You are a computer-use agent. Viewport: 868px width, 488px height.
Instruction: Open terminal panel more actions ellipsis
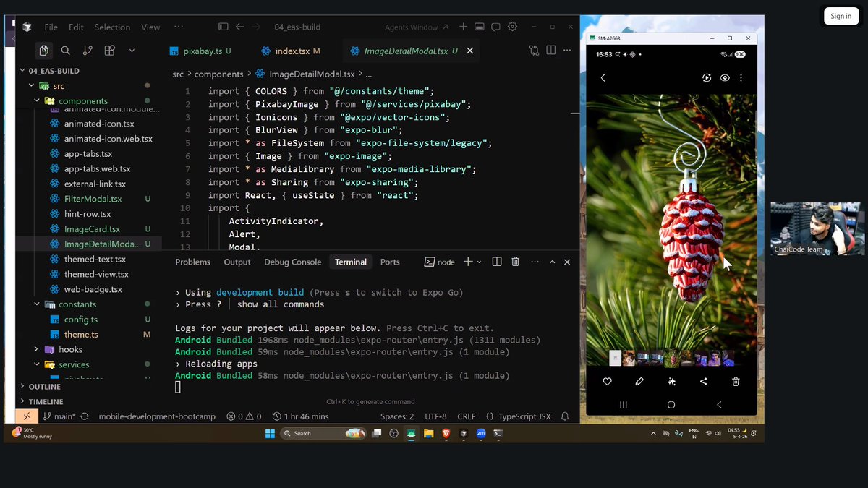(534, 262)
